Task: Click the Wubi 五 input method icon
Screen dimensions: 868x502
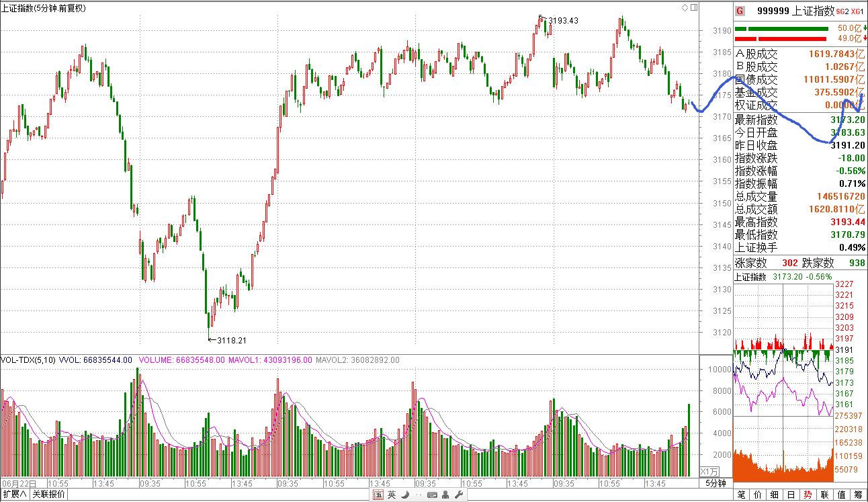Action: pos(379,495)
